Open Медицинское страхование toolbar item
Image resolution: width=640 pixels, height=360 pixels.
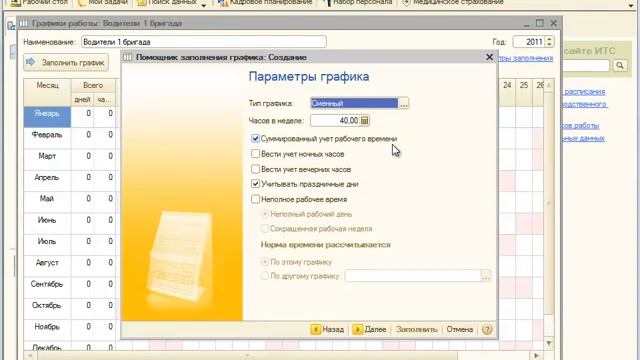tap(453, 2)
